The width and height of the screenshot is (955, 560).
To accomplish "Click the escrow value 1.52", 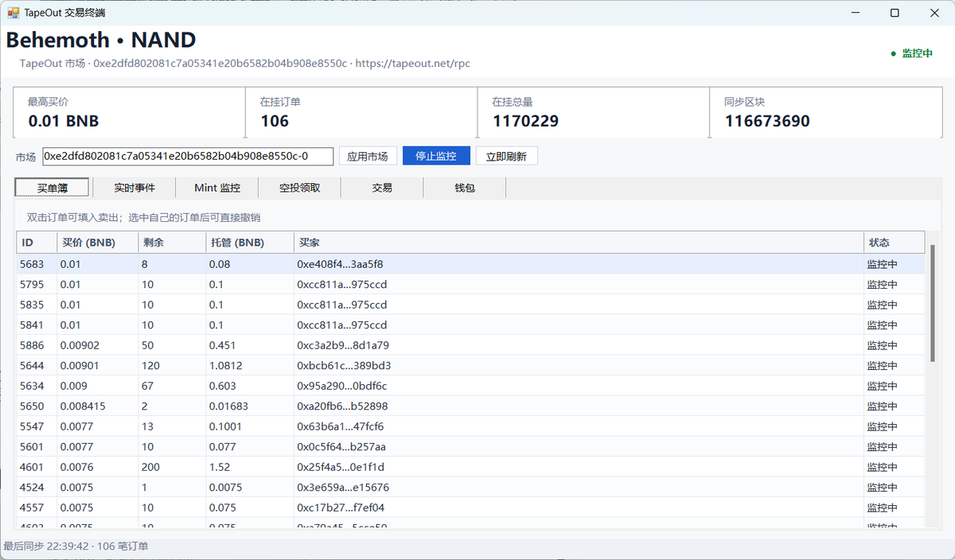I will pyautogui.click(x=220, y=467).
